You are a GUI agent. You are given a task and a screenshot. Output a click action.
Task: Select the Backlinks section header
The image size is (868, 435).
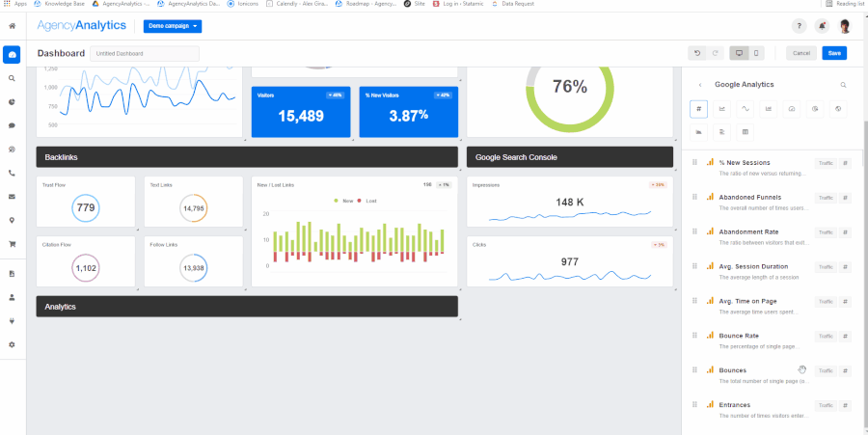(247, 157)
